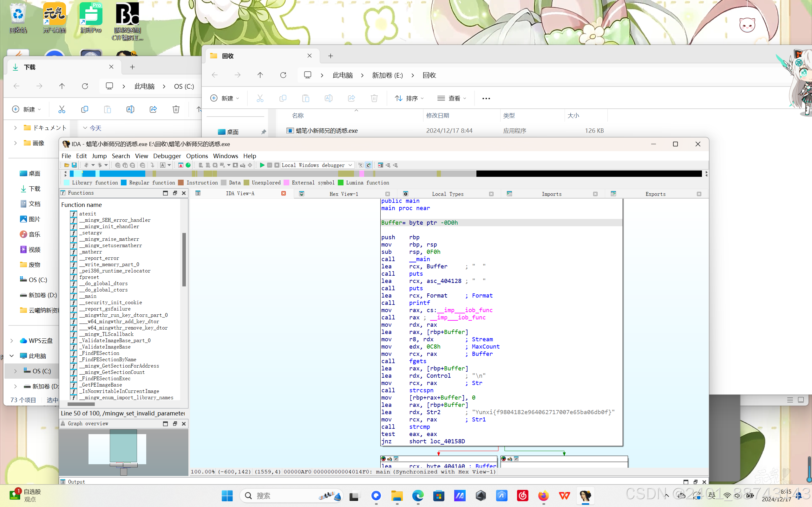Open the Local Windows debugger dropdown

[350, 165]
